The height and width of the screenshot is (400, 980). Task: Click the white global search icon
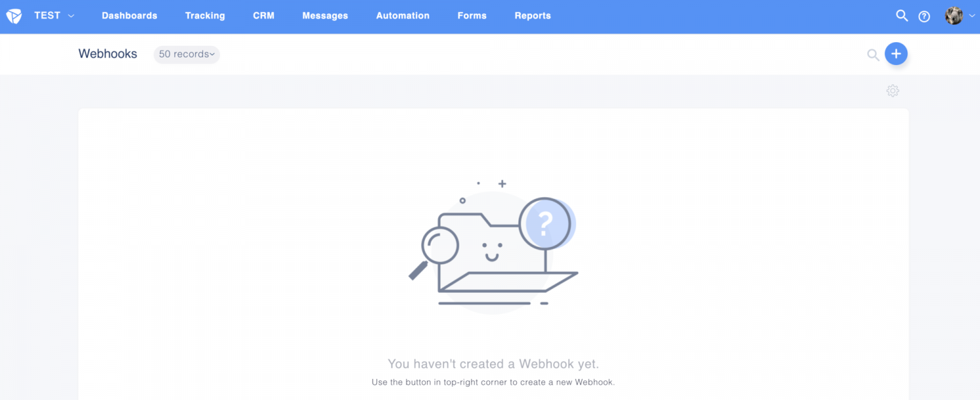click(x=902, y=15)
